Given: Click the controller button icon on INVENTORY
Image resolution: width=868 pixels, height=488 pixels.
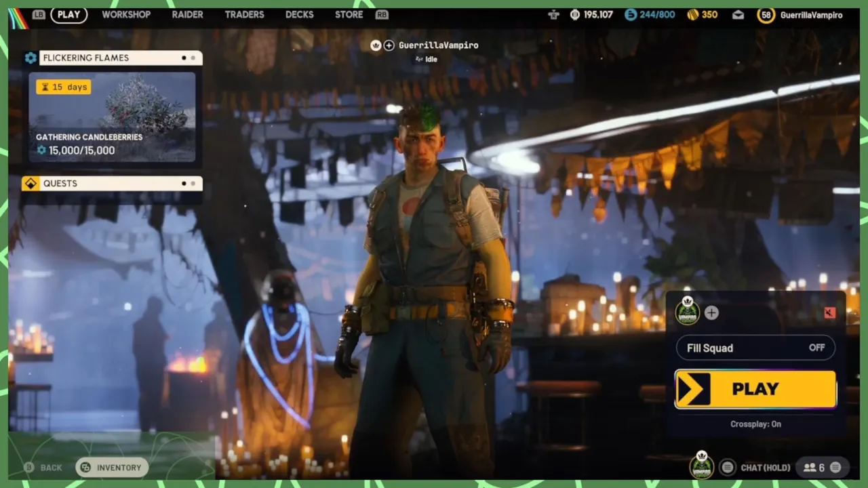Looking at the screenshot, I should [x=86, y=468].
